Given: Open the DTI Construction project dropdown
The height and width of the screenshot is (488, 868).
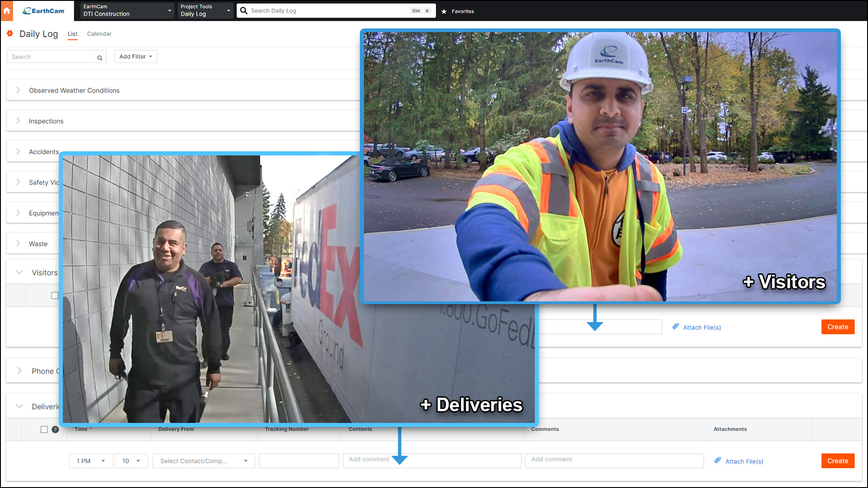Looking at the screenshot, I should tap(127, 10).
